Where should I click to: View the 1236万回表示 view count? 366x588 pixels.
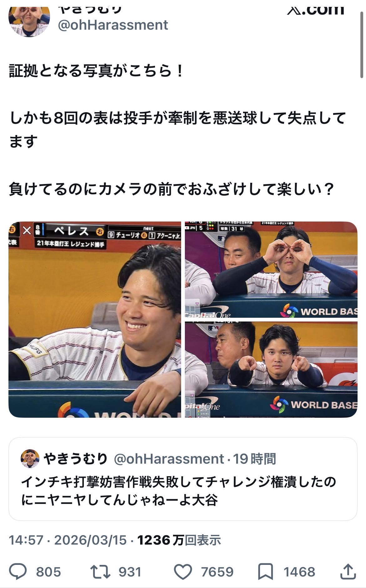coord(179,540)
